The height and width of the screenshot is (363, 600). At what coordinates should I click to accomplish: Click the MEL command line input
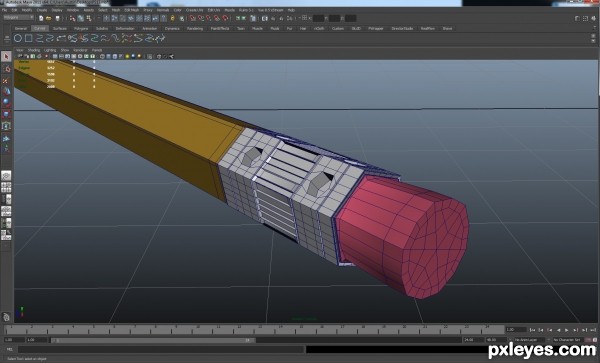[x=161, y=349]
